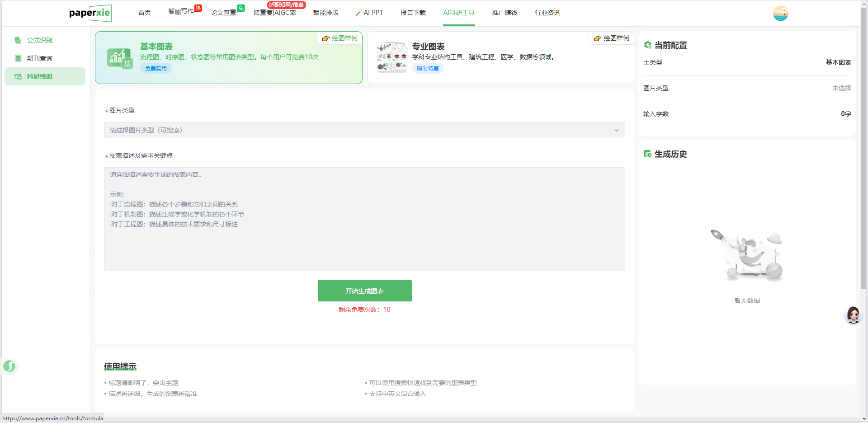868x423 pixels.
Task: Click the journal query sidebar icon
Action: (18, 58)
